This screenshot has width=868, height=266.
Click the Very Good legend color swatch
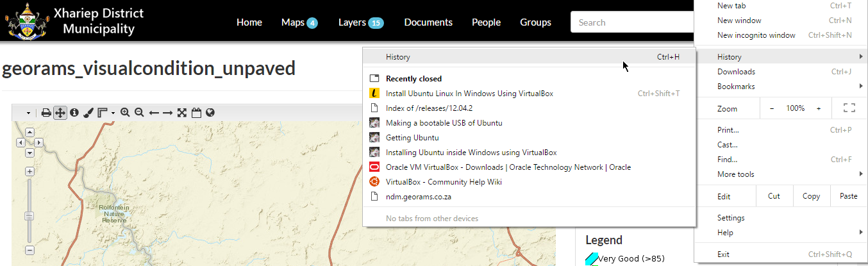(591, 259)
